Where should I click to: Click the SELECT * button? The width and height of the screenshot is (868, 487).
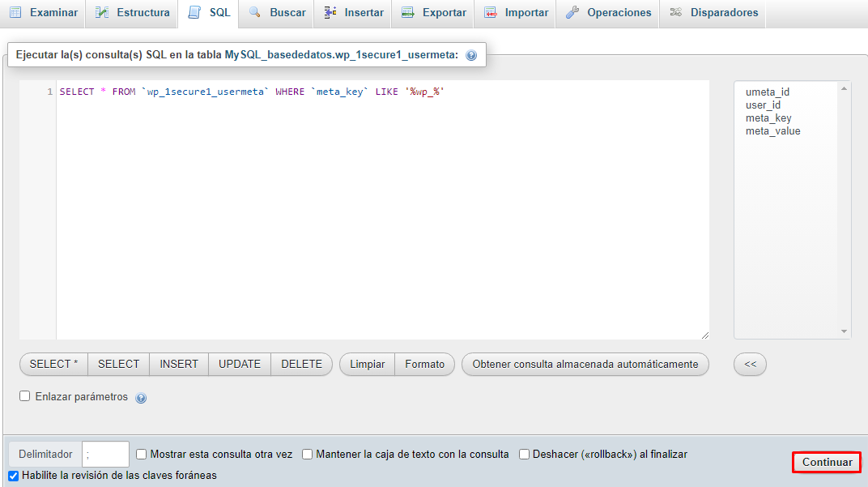53,364
